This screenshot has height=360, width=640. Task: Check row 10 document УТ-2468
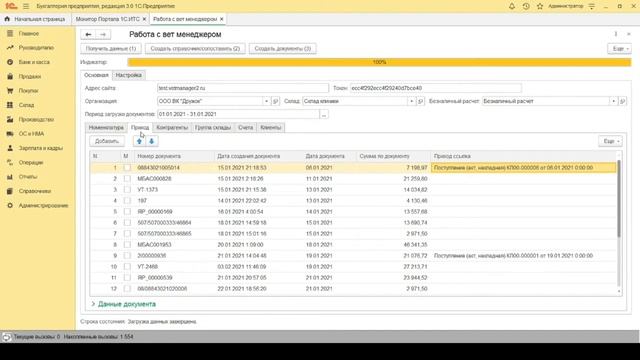click(x=127, y=267)
